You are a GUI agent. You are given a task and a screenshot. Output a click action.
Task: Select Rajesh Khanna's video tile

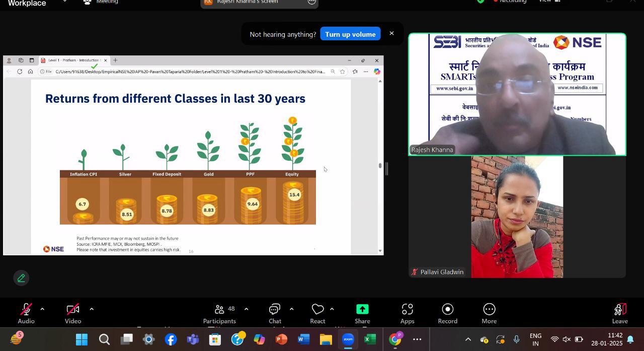(x=517, y=94)
